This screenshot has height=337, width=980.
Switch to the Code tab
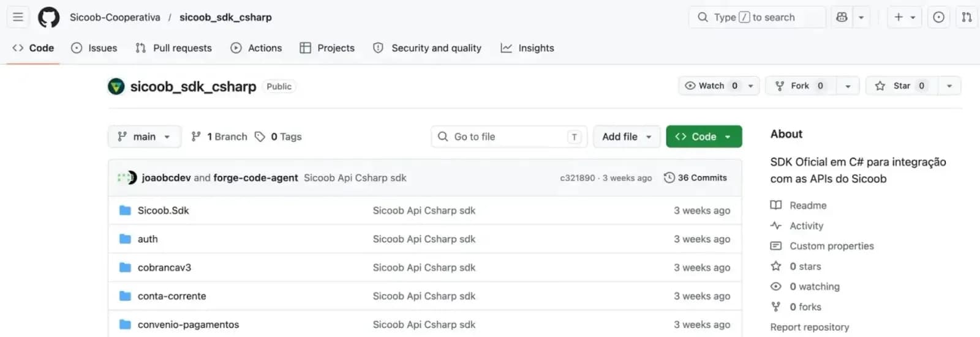tap(33, 48)
